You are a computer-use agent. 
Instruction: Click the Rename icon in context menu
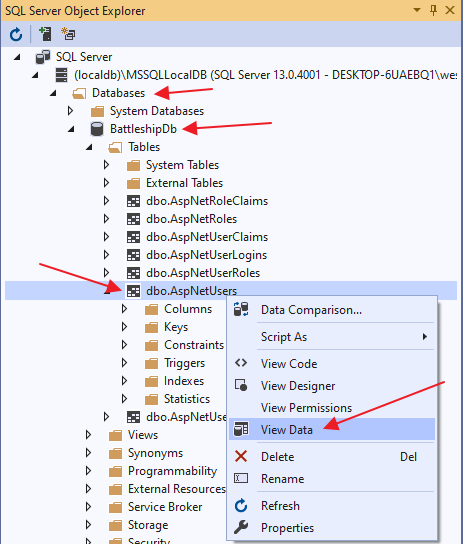241,478
